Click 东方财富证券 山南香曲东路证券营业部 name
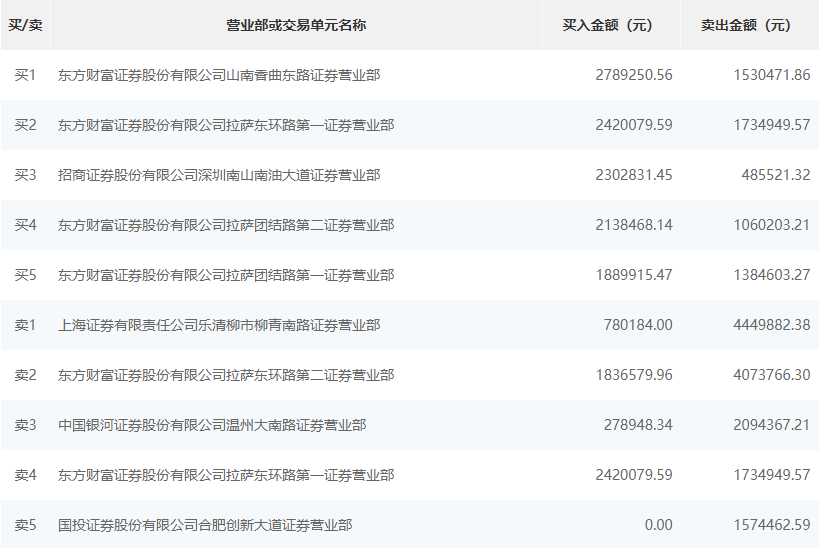Screen dimensions: 822x548 [219, 75]
